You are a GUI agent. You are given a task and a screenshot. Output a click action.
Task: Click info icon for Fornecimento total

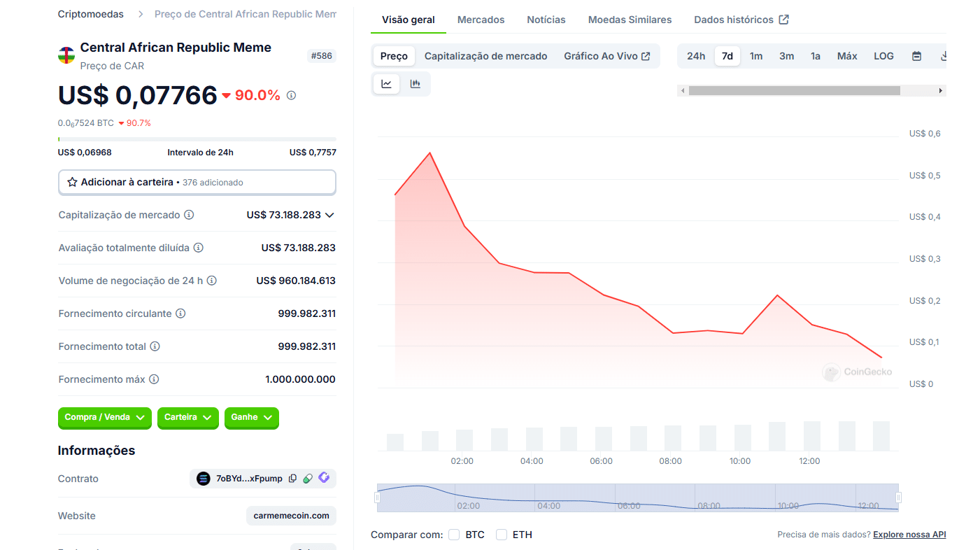(x=155, y=346)
